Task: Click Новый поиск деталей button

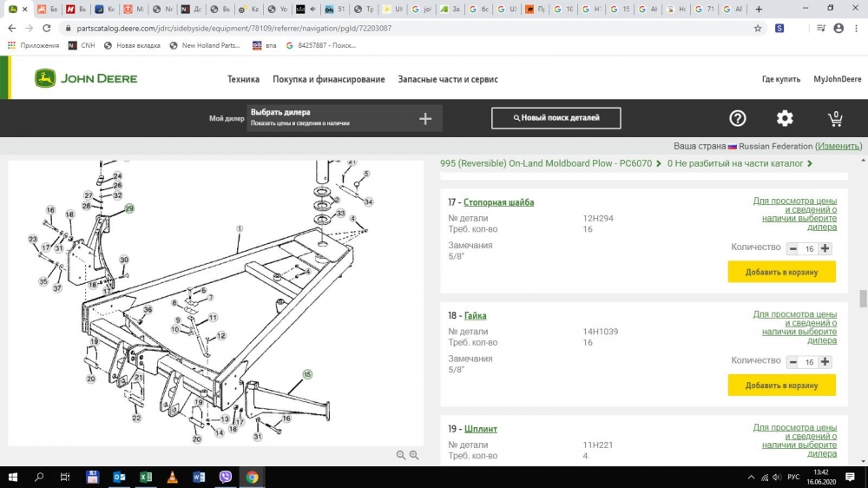Action: tap(556, 118)
